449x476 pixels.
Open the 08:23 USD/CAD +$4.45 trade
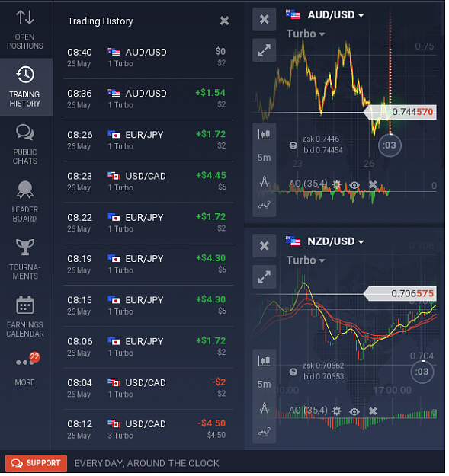[149, 183]
